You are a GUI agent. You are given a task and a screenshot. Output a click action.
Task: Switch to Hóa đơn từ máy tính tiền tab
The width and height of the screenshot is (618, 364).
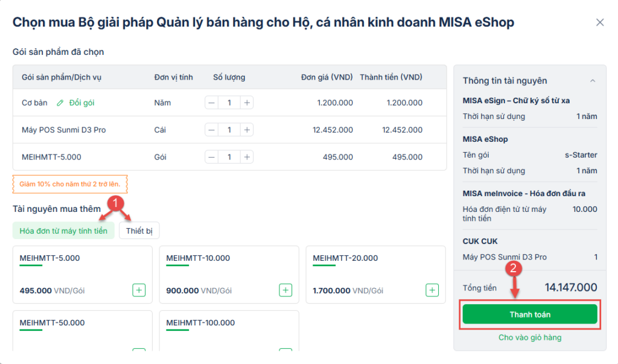(63, 231)
